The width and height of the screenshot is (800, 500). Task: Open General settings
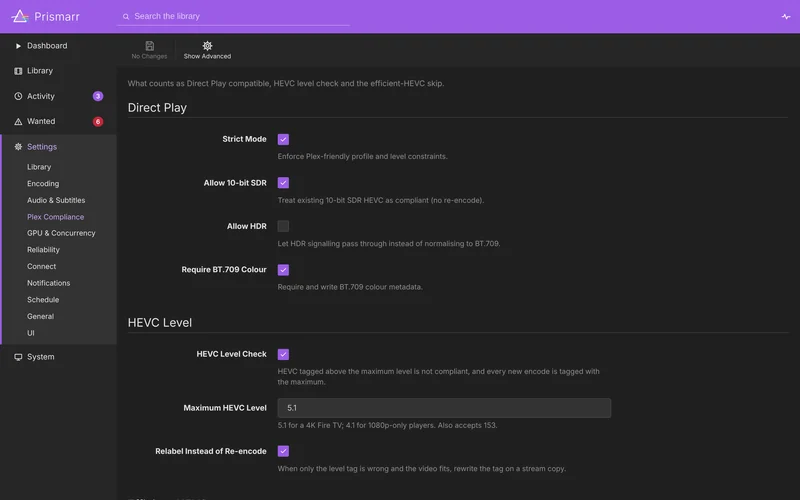pyautogui.click(x=40, y=316)
